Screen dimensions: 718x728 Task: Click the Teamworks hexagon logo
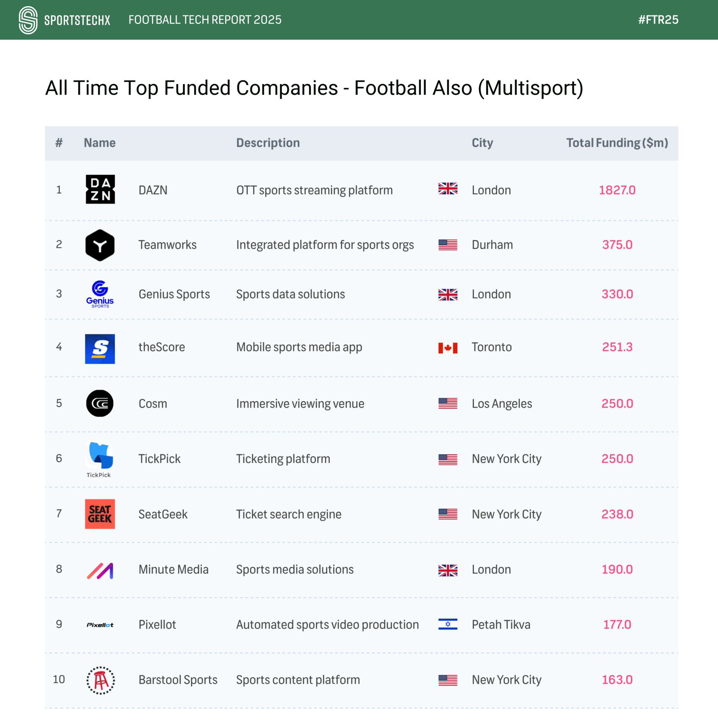[100, 245]
